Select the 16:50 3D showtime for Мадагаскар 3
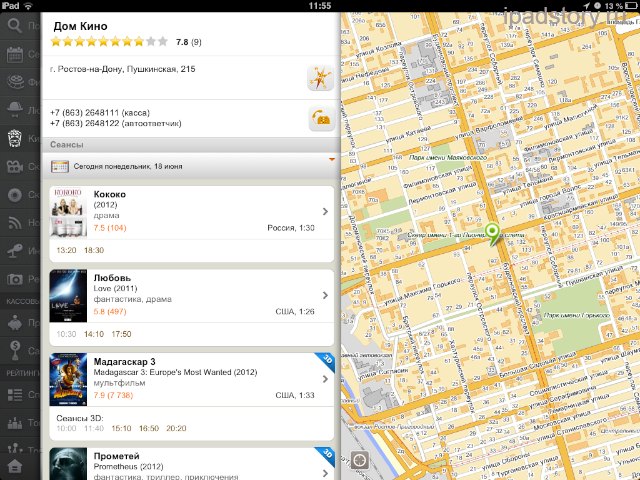Screen dimensions: 640x480 click(x=149, y=428)
